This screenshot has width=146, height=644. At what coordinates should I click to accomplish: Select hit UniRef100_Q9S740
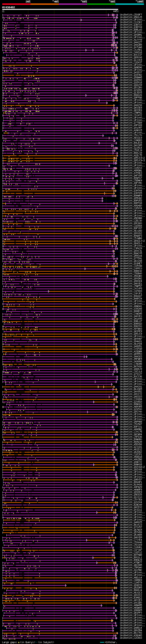click(x=131, y=412)
